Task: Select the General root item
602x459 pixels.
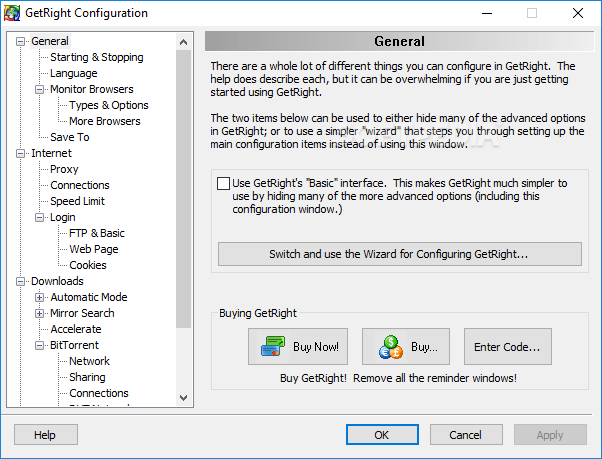Action: pyautogui.click(x=50, y=41)
